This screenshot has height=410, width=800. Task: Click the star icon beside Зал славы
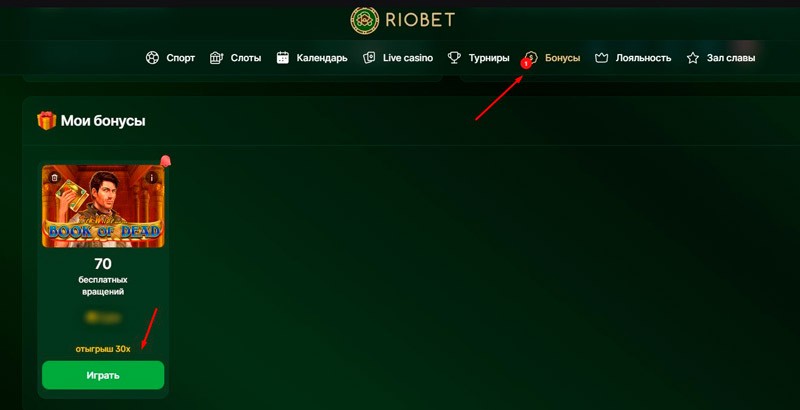(x=692, y=58)
